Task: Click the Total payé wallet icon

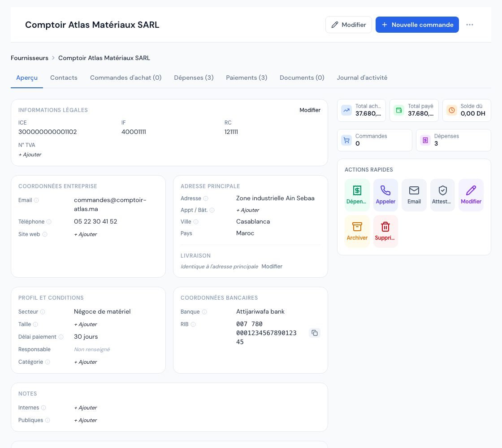Action: click(399, 110)
